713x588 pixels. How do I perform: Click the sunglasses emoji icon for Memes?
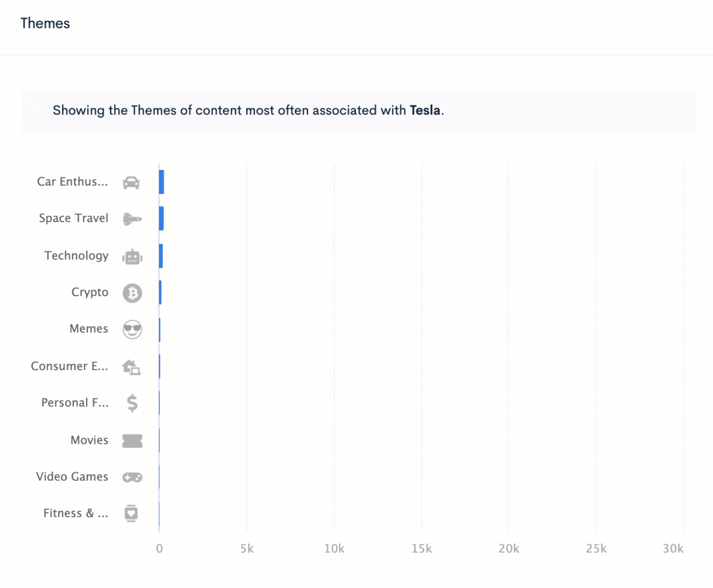pyautogui.click(x=132, y=329)
